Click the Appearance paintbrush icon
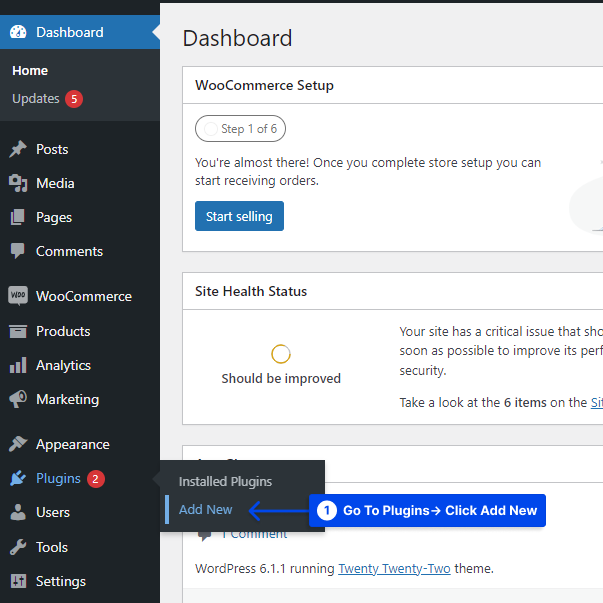Viewport: 603px width, 603px height. click(18, 444)
